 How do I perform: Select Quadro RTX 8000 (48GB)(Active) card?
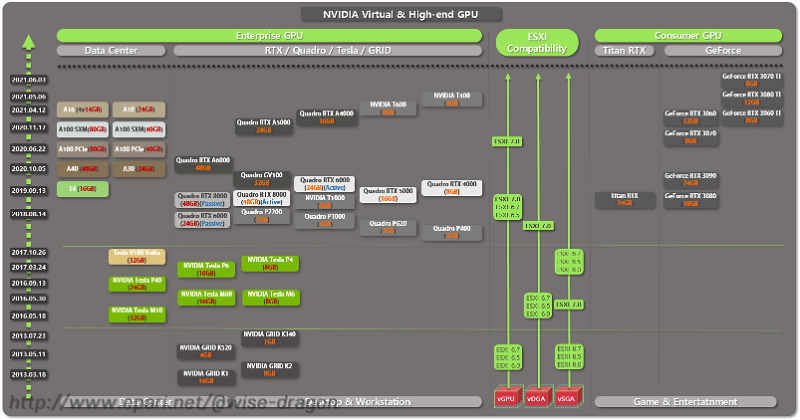[x=262, y=198]
